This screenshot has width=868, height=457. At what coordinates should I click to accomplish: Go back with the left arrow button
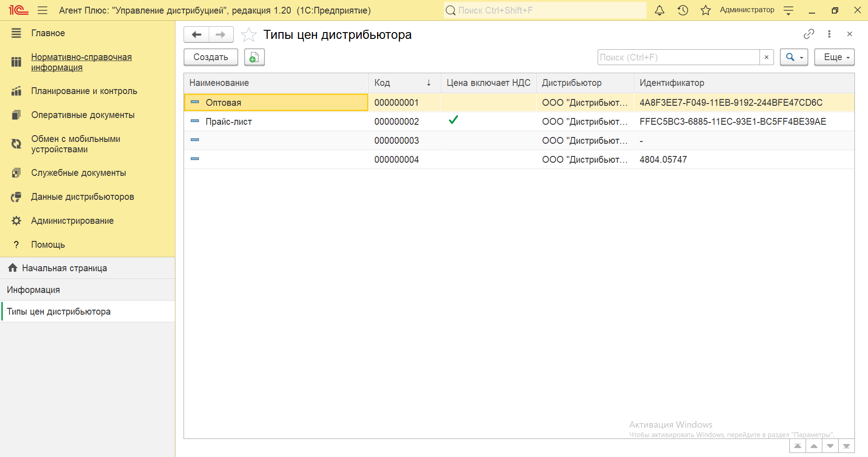(x=197, y=34)
